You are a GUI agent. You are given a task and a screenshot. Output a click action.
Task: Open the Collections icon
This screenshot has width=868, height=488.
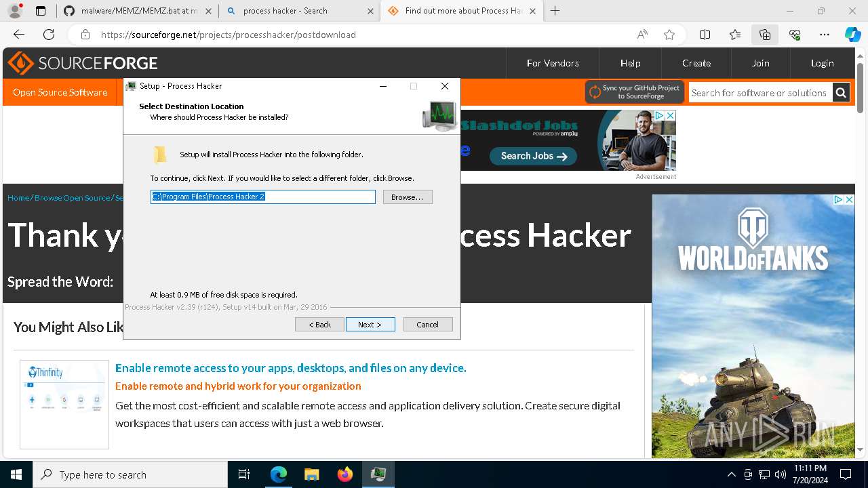pyautogui.click(x=765, y=35)
